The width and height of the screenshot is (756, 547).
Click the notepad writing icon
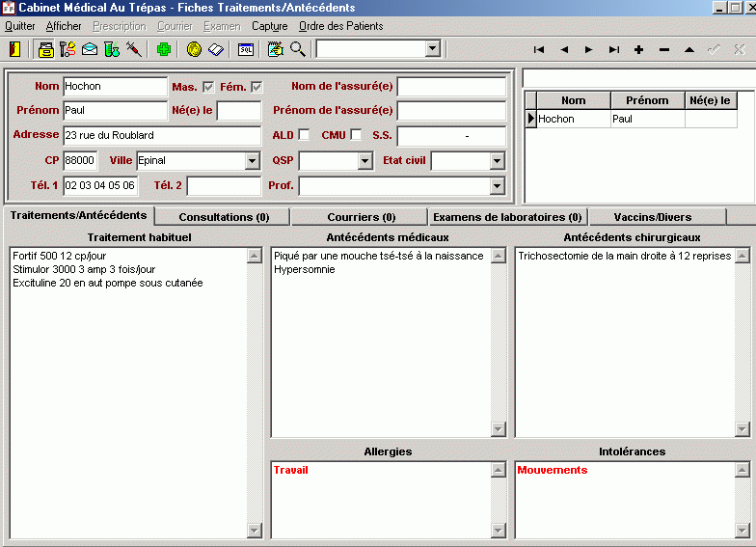276,49
